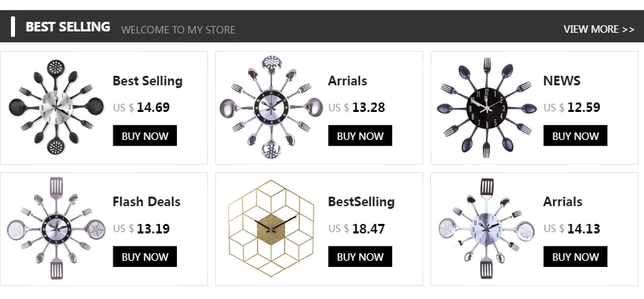View the silver spatula clock with black dial

(x=56, y=228)
